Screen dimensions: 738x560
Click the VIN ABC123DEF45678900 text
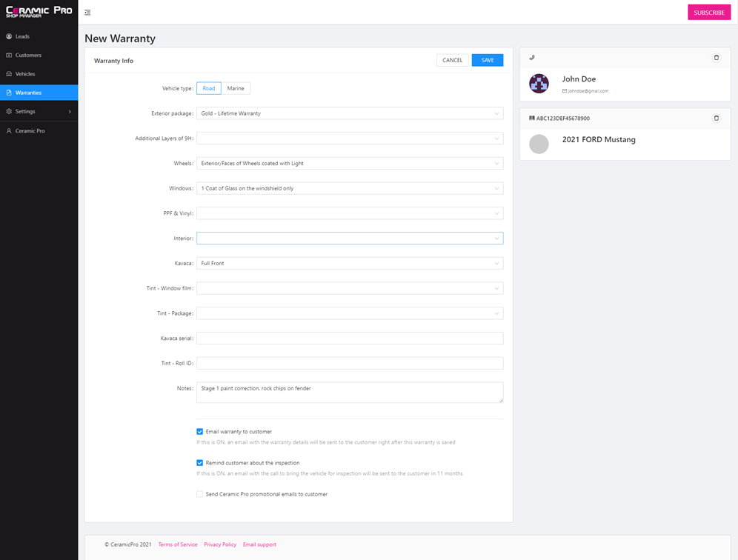[563, 119]
